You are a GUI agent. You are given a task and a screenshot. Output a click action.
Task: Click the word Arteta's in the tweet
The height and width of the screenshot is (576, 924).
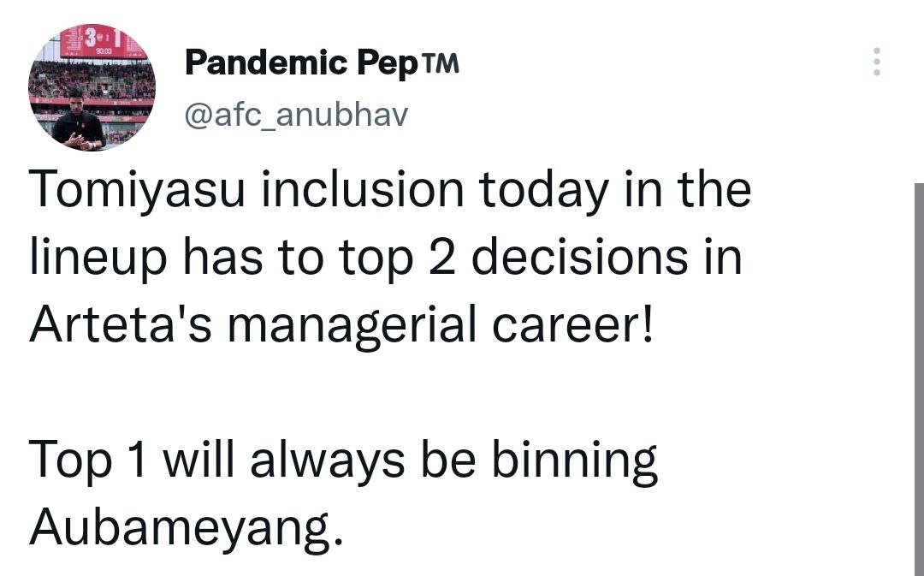tap(120, 327)
